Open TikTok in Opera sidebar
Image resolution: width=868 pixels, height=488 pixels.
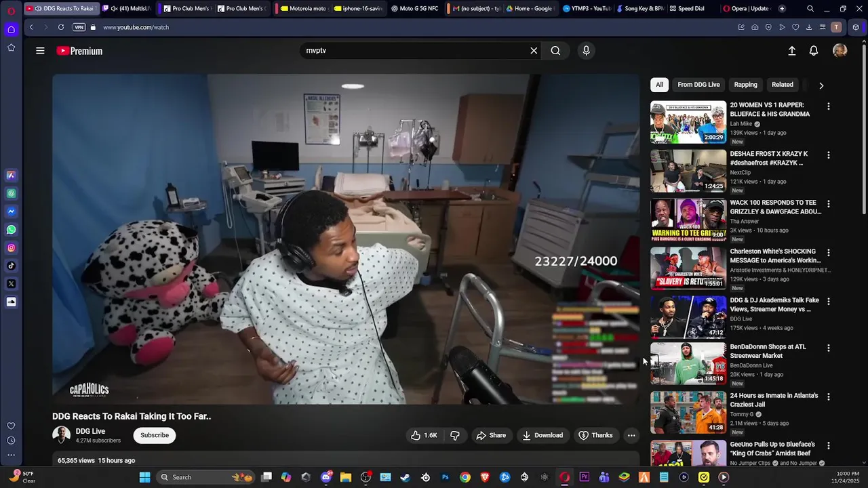point(11,266)
